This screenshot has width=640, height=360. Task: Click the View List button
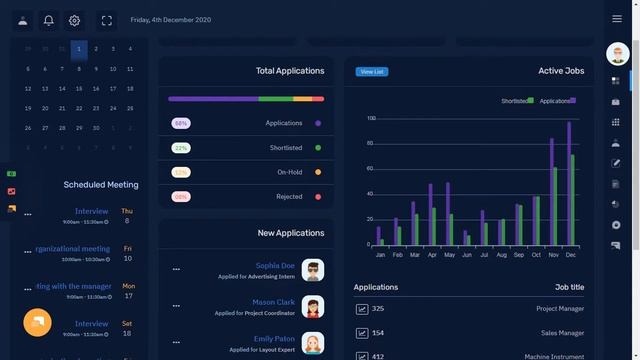tap(372, 72)
